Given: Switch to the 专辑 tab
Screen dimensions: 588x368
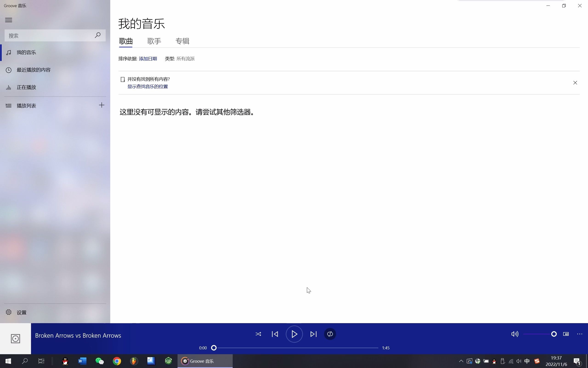Looking at the screenshot, I should [x=182, y=41].
